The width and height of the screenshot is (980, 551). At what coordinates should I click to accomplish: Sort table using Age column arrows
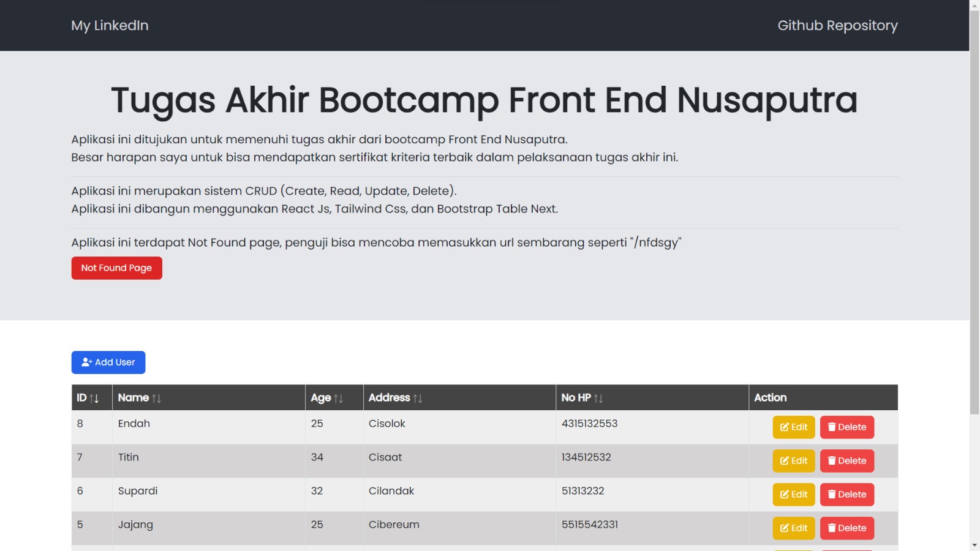coord(339,399)
